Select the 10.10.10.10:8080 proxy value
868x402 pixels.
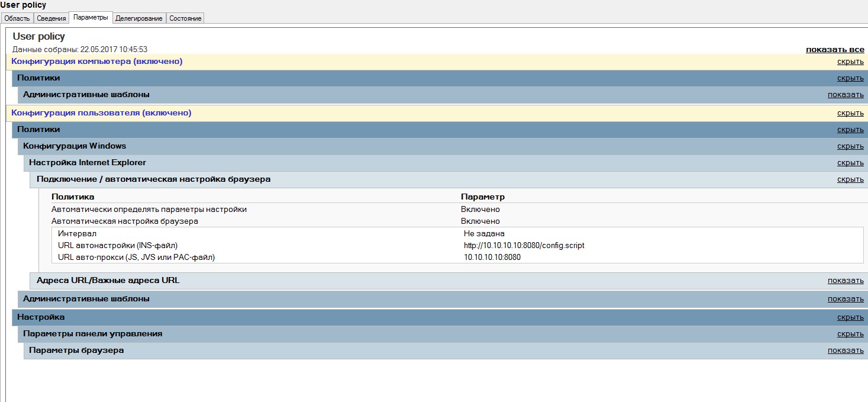[x=492, y=257]
